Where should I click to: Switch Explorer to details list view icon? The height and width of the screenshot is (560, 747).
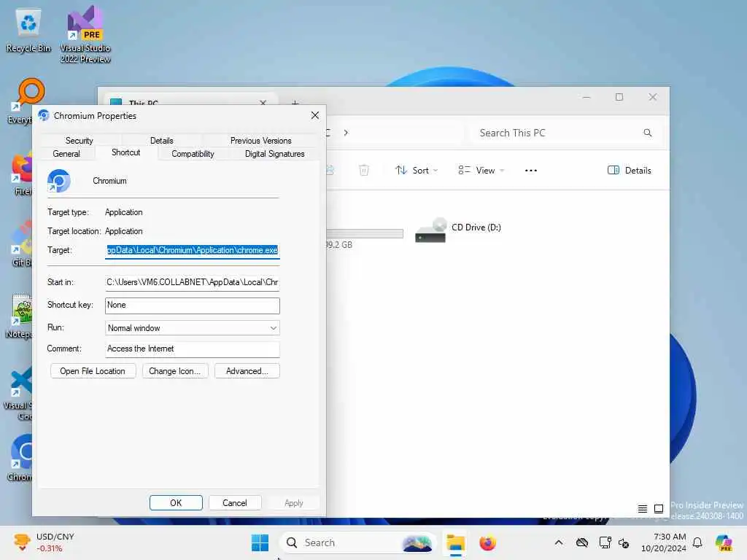[643, 509]
